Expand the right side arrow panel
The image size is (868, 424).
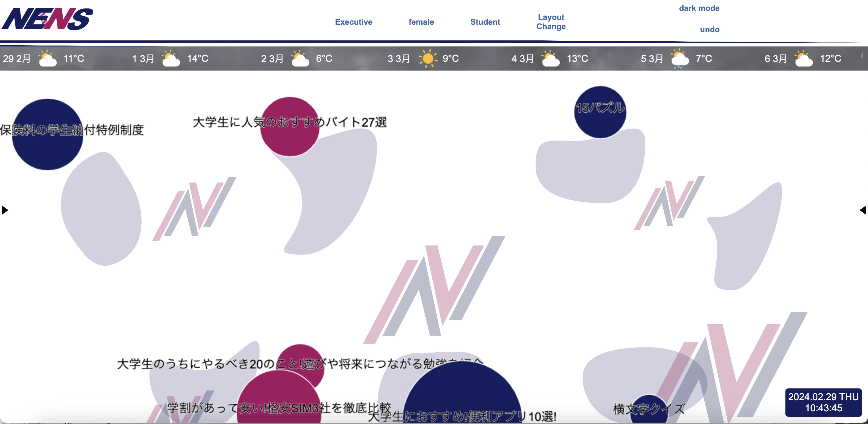click(x=863, y=210)
